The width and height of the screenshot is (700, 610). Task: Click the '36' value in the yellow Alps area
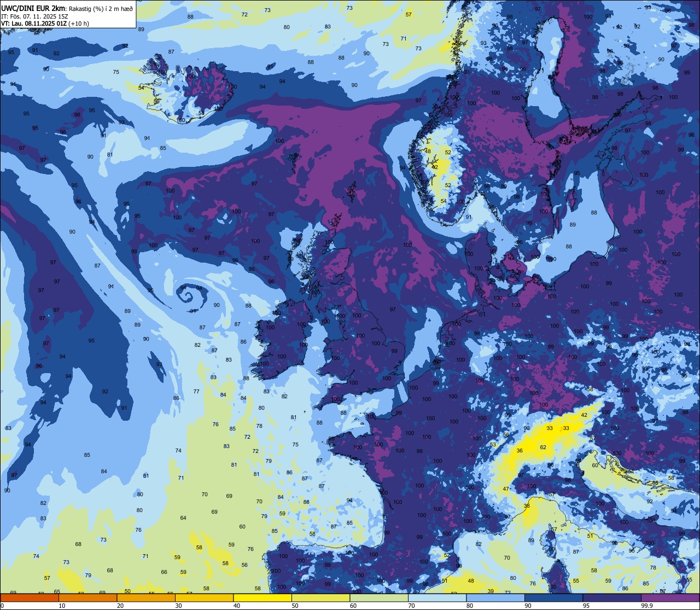point(520,451)
